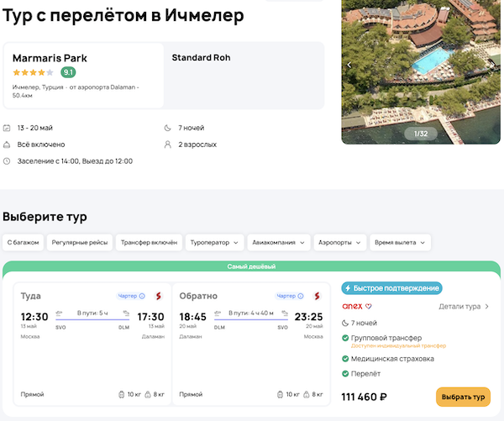The width and height of the screenshot is (504, 421).
Task: Click the heart icon next to Anex
Action: coord(369,306)
